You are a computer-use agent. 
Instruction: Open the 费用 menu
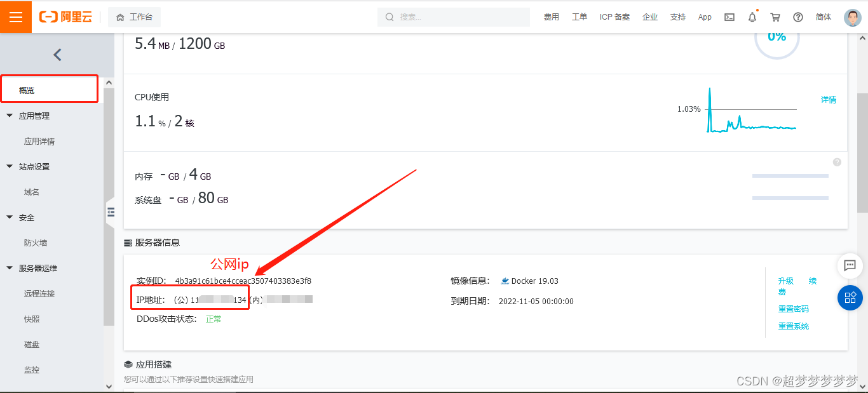point(551,17)
